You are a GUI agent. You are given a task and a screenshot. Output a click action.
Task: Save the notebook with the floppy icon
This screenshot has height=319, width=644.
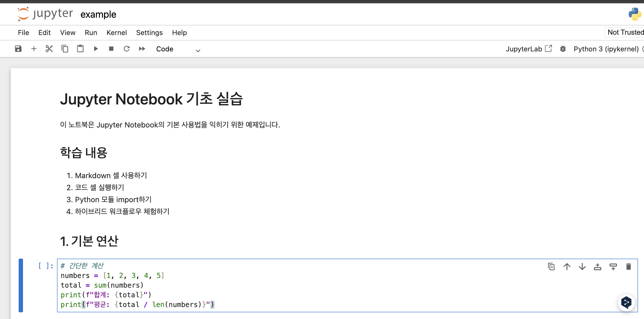click(18, 49)
